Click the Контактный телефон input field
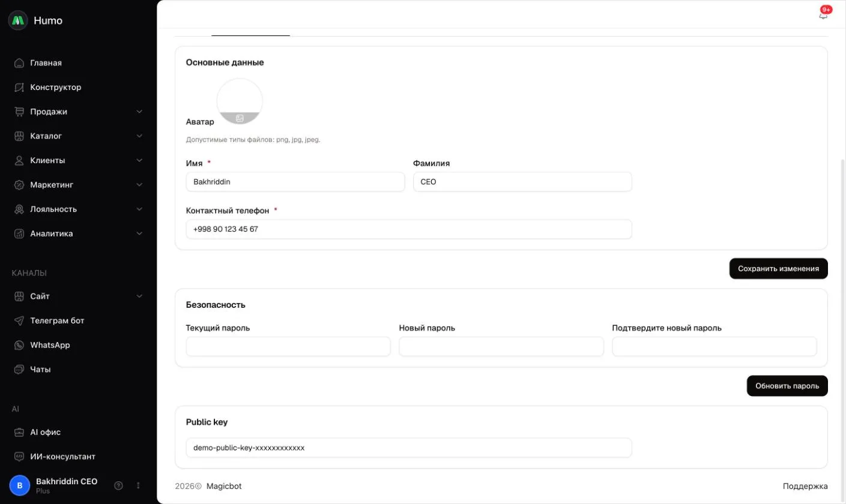This screenshot has width=846, height=504. 409,229
